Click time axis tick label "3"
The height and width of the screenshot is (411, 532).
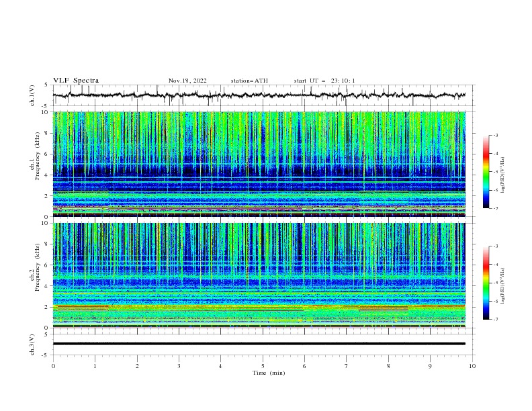179,366
